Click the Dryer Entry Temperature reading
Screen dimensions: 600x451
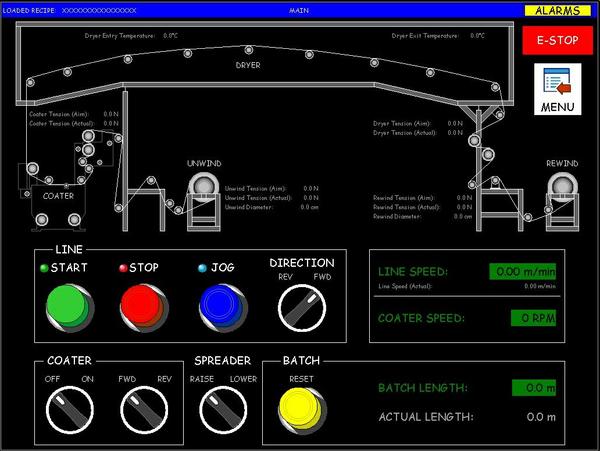tap(170, 36)
